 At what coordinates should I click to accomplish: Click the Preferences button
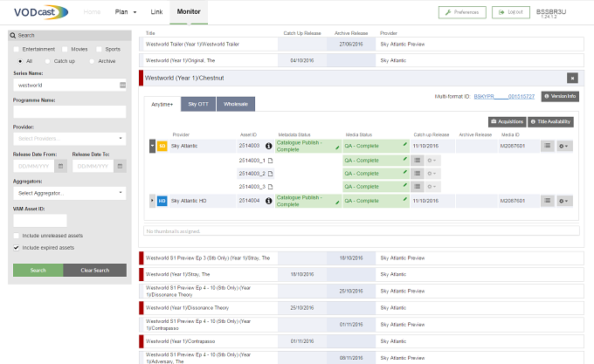[462, 12]
